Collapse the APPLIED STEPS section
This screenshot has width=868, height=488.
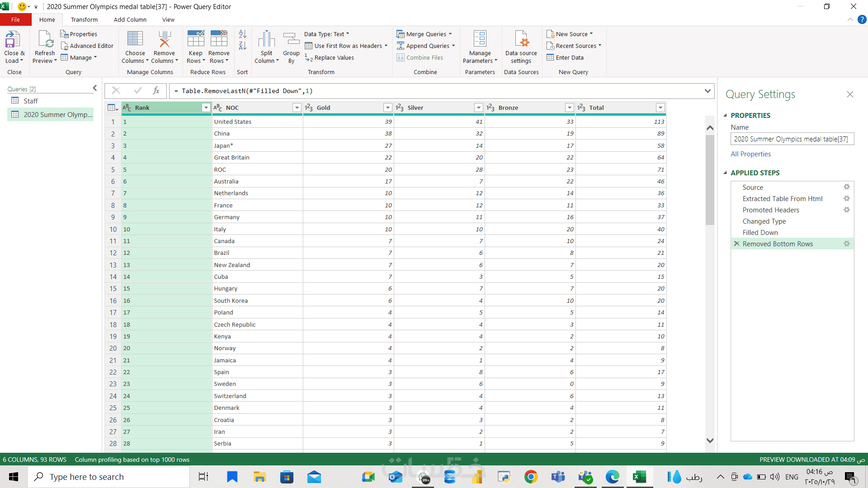(725, 173)
